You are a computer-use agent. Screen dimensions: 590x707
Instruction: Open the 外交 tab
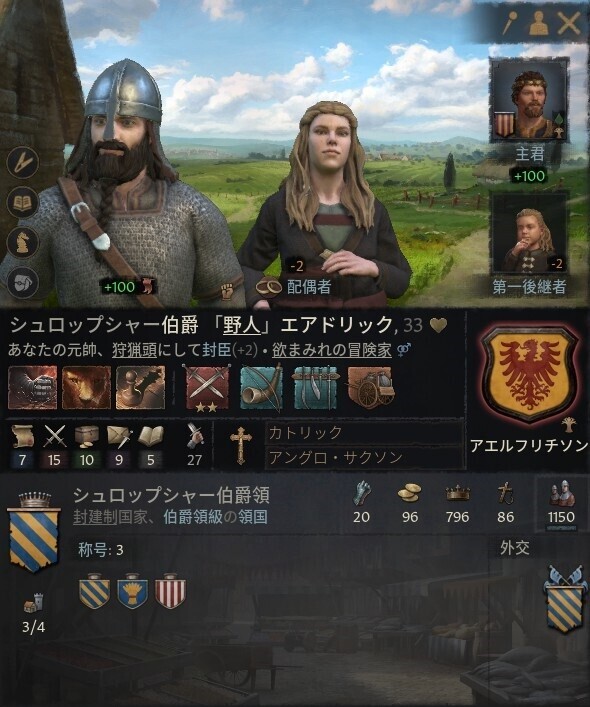click(515, 548)
